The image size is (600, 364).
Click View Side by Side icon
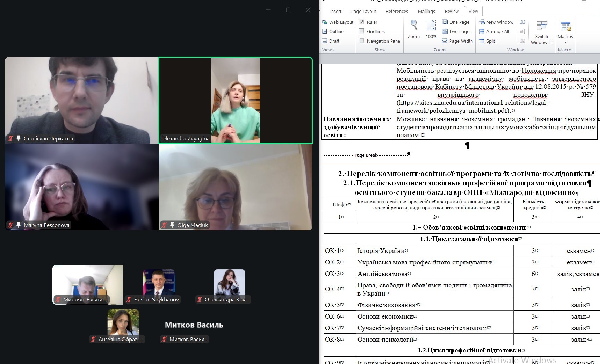pos(522,22)
